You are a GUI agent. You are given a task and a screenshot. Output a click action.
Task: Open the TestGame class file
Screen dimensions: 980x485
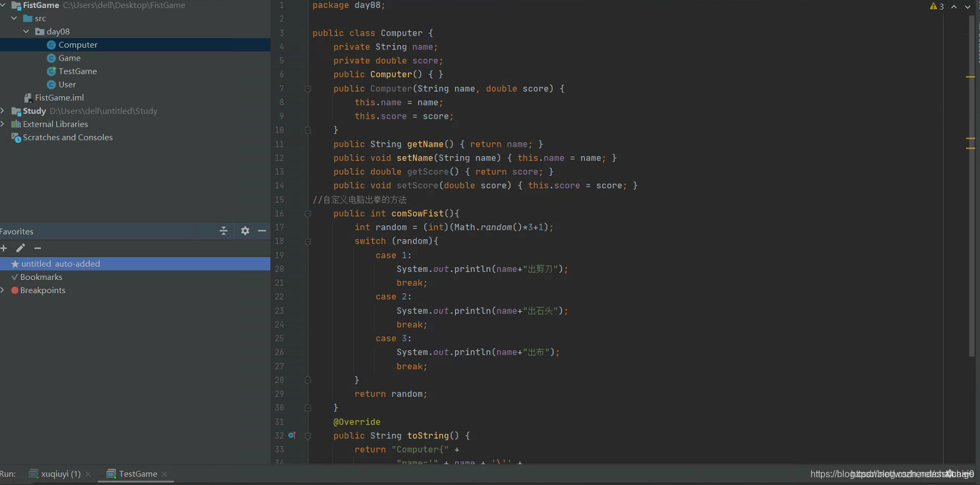[77, 71]
